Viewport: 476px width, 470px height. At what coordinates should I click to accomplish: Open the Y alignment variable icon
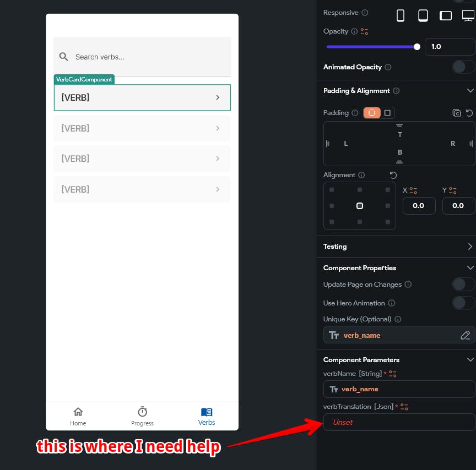[x=453, y=190]
